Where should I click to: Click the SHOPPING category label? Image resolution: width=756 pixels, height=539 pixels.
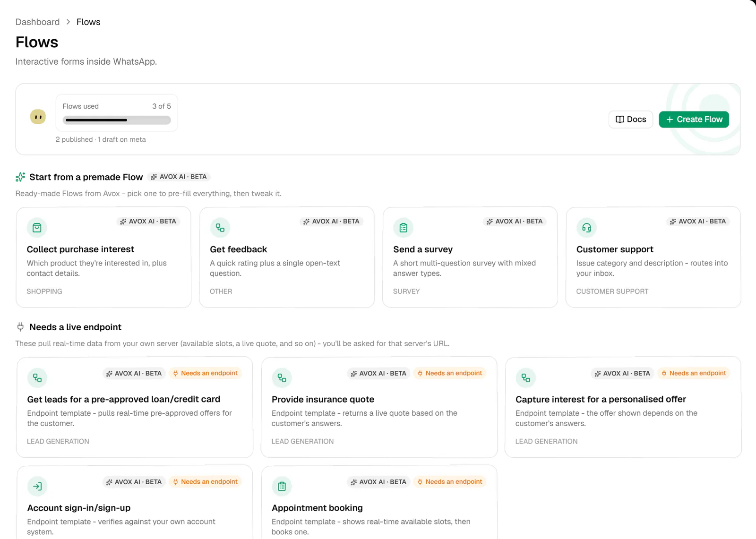click(x=44, y=291)
